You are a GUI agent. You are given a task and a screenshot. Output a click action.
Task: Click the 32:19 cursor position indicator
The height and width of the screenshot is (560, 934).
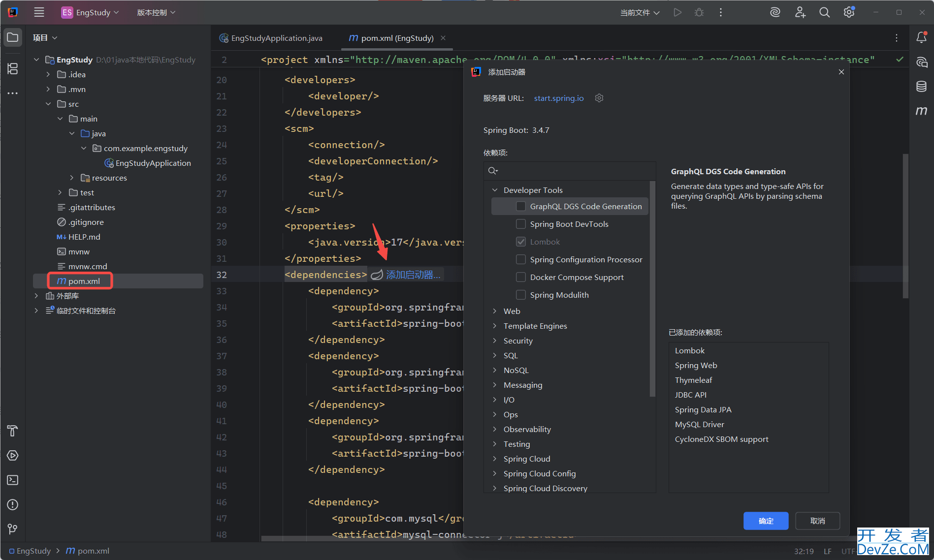804,551
